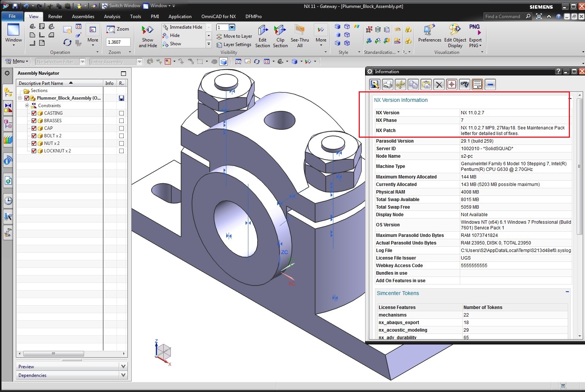This screenshot has height=392, width=585.
Task: Open Assembly Navigator settings gear
Action: point(7,73)
